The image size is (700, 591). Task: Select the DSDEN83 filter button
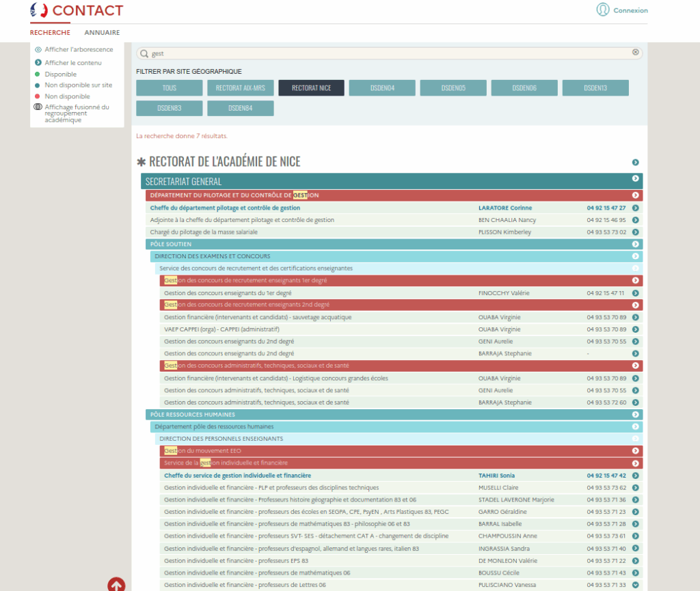(x=169, y=109)
